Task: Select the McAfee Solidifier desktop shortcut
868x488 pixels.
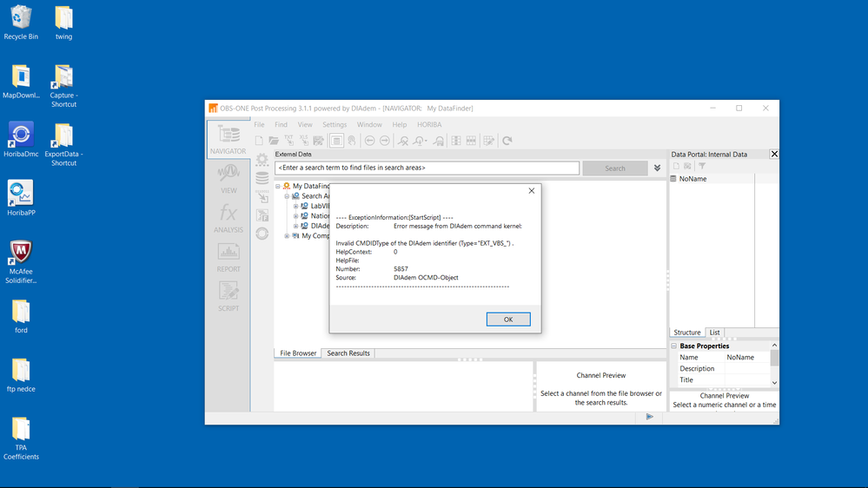Action: pyautogui.click(x=21, y=261)
